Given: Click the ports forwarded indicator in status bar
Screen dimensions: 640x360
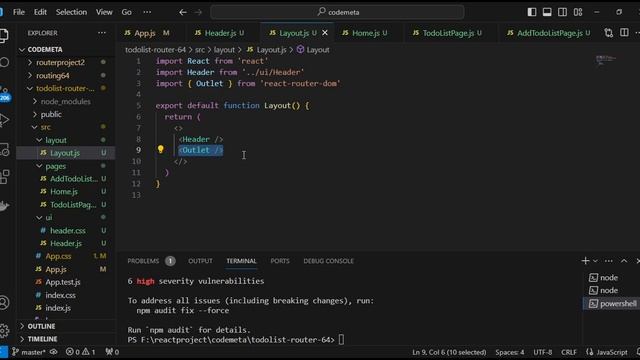Looking at the screenshot, I should [112, 352].
